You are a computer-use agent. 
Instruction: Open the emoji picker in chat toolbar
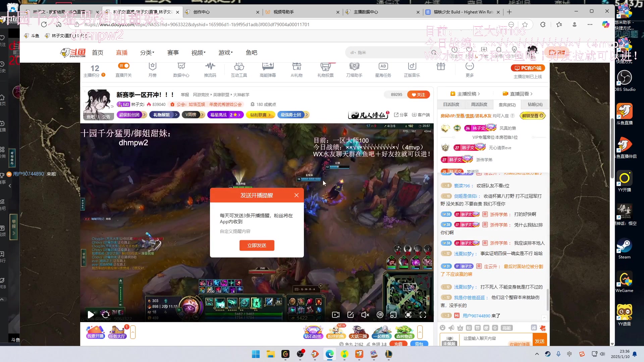(x=443, y=328)
